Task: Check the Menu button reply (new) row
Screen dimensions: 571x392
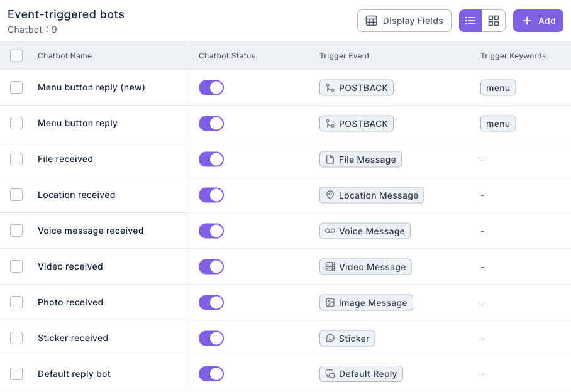Action: [16, 87]
